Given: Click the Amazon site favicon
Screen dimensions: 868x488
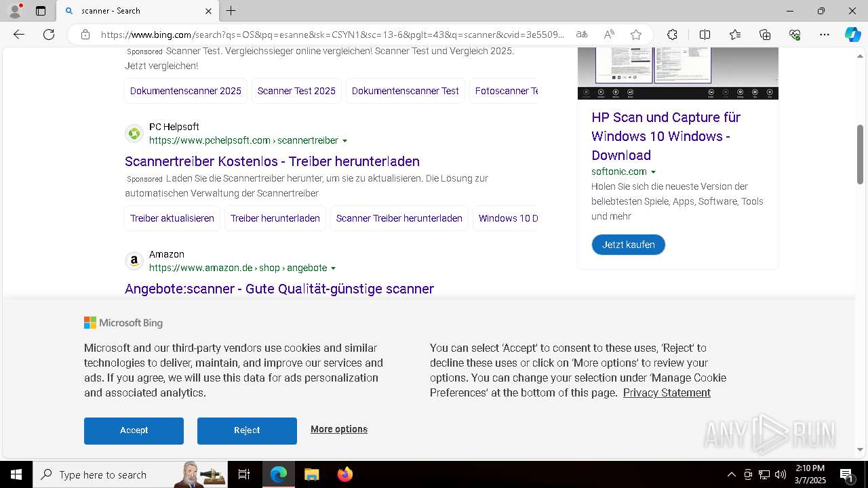Looking at the screenshot, I should [134, 261].
